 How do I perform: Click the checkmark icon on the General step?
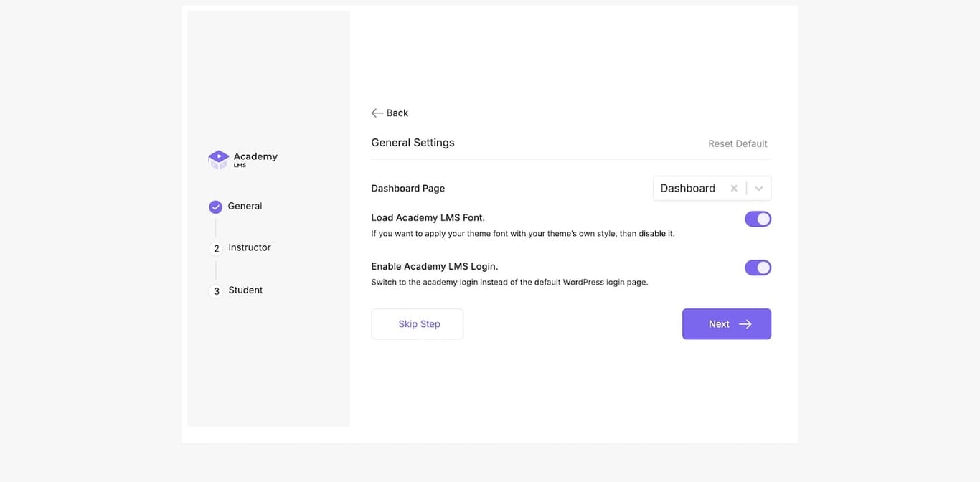tap(215, 206)
